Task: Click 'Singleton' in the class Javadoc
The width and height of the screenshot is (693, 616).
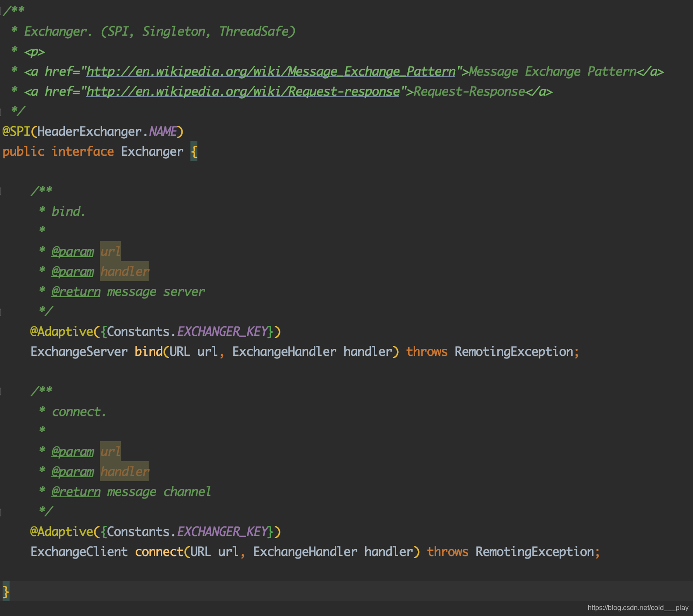Action: pyautogui.click(x=173, y=31)
